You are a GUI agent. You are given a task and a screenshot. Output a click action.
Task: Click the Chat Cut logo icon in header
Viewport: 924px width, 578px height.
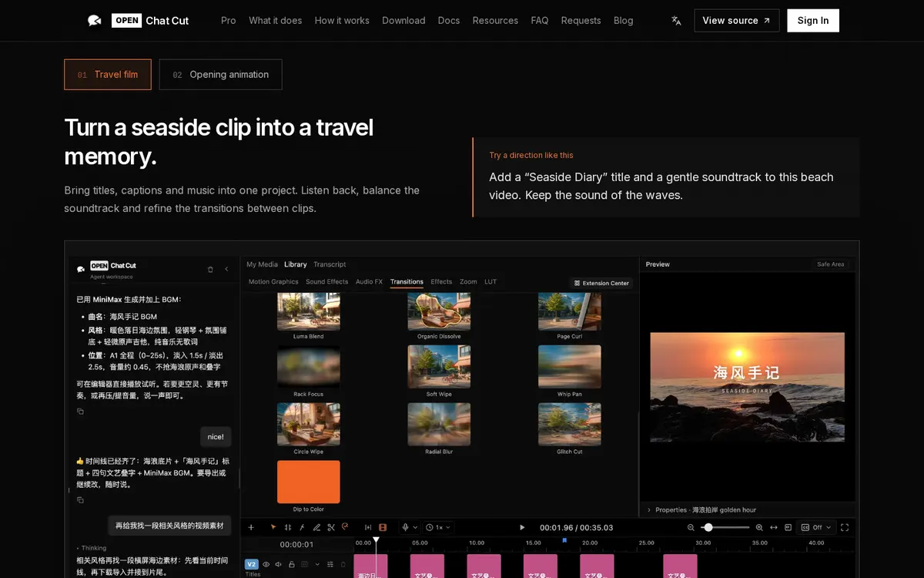94,21
